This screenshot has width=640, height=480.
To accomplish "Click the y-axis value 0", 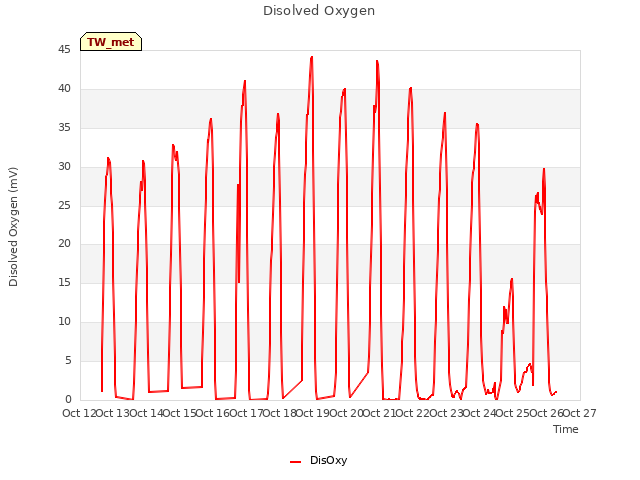I will tap(68, 399).
